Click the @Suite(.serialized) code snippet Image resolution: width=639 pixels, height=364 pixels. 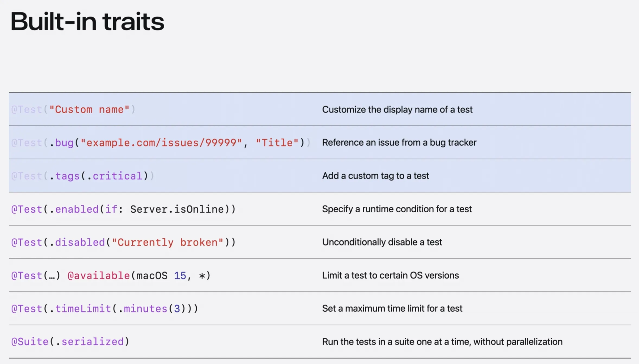[x=70, y=342]
